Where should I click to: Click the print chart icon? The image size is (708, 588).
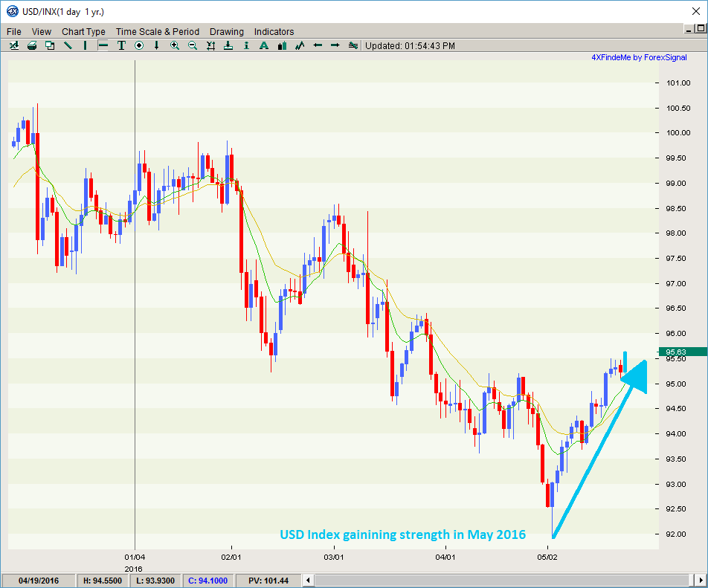pos(32,45)
